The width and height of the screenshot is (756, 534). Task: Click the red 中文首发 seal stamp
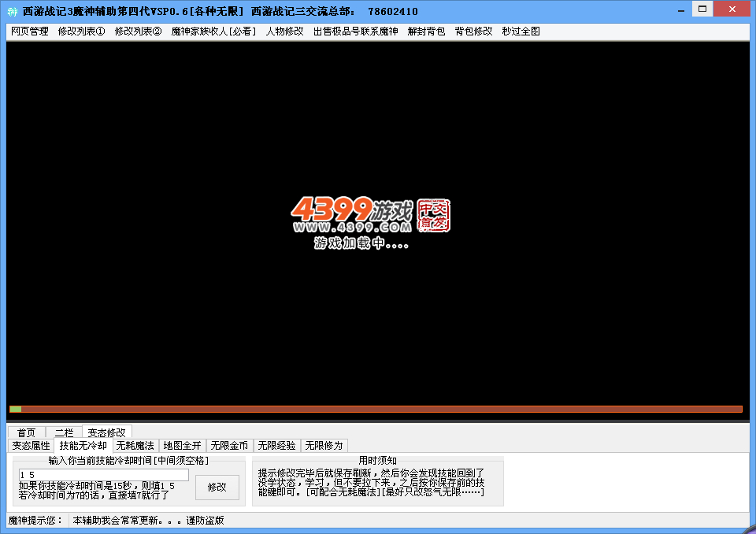click(433, 215)
